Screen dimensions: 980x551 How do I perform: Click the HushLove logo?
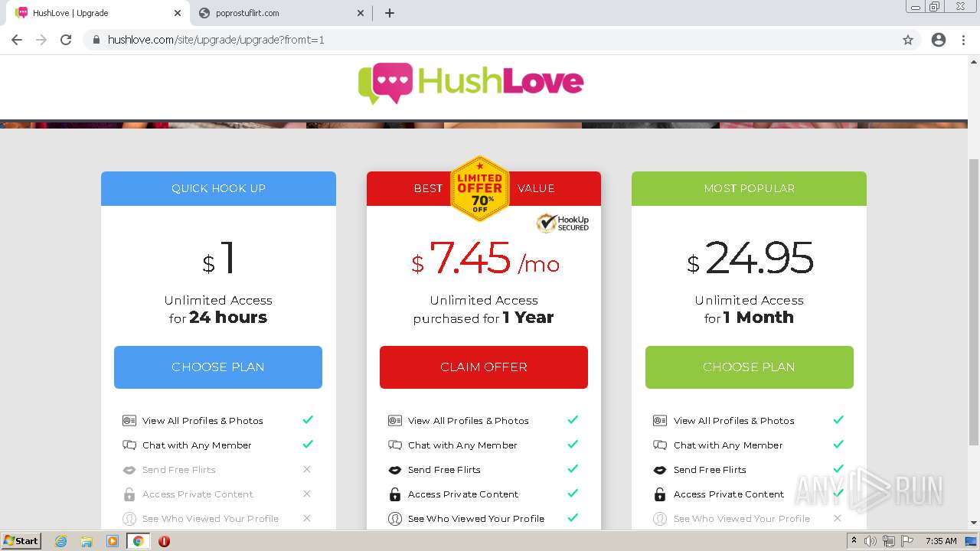click(x=471, y=83)
